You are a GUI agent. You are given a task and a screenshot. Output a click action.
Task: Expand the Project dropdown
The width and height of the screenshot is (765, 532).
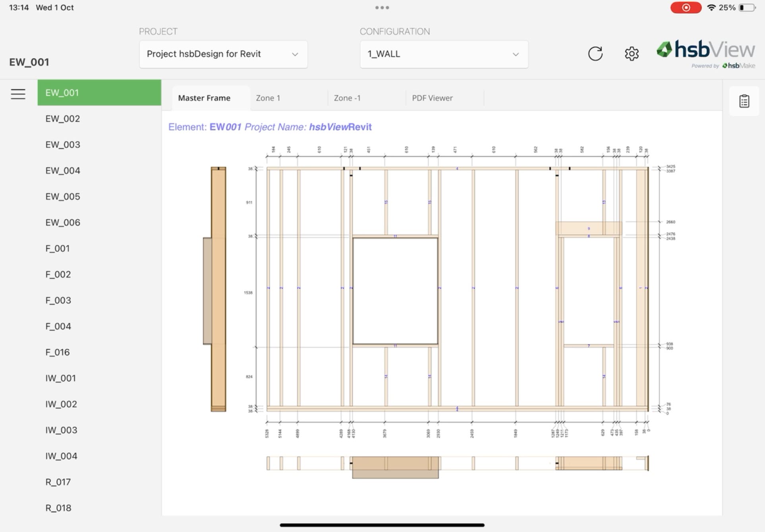(x=223, y=54)
